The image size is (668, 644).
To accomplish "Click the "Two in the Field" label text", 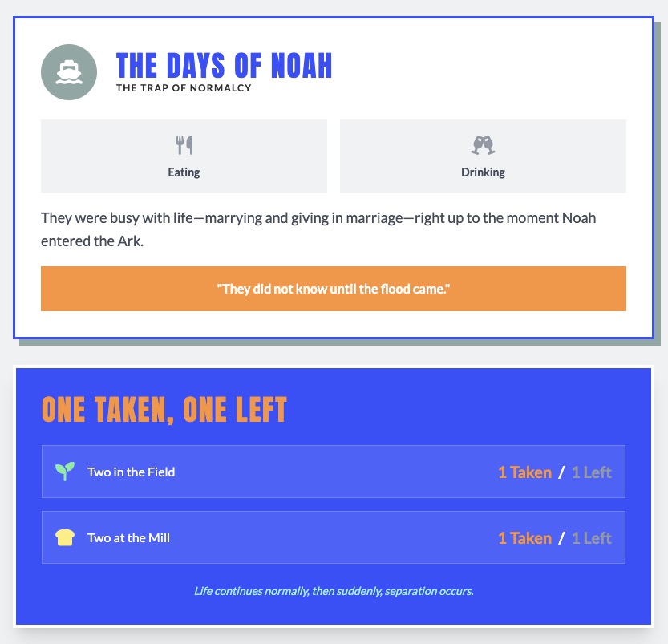I will [x=132, y=472].
